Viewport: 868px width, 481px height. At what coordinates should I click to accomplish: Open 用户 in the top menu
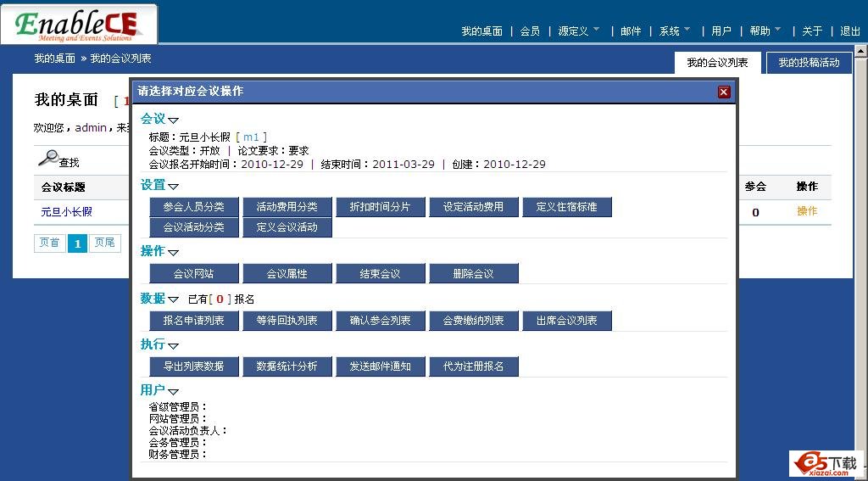pyautogui.click(x=721, y=31)
